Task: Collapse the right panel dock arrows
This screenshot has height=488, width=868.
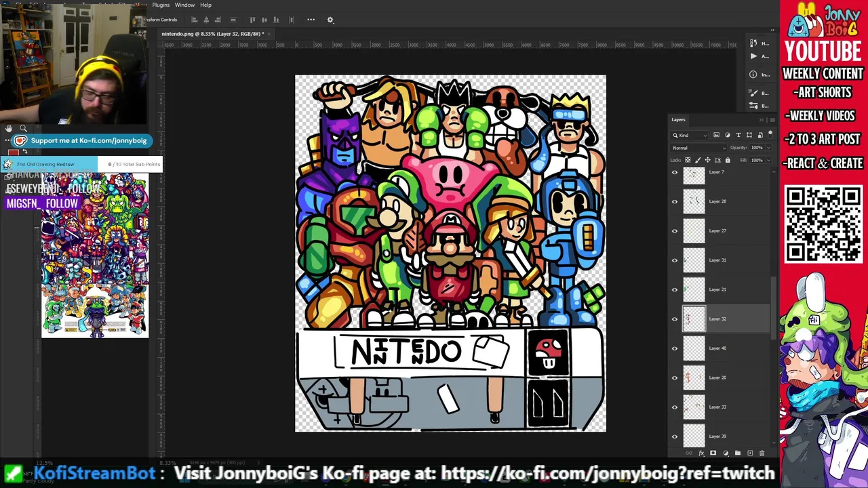Action: 772,30
